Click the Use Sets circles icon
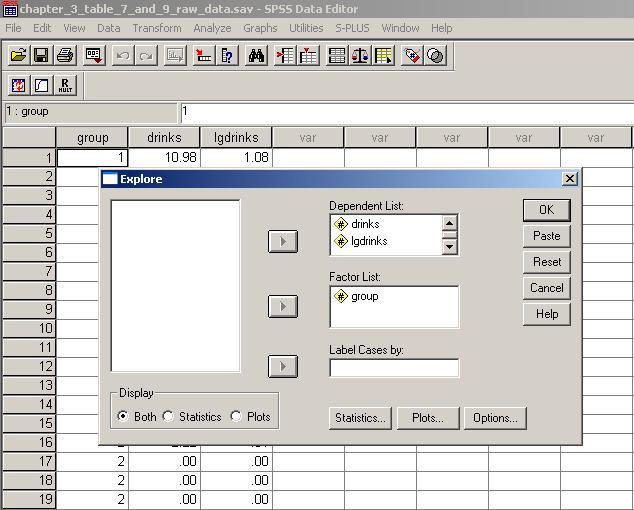 coord(435,55)
